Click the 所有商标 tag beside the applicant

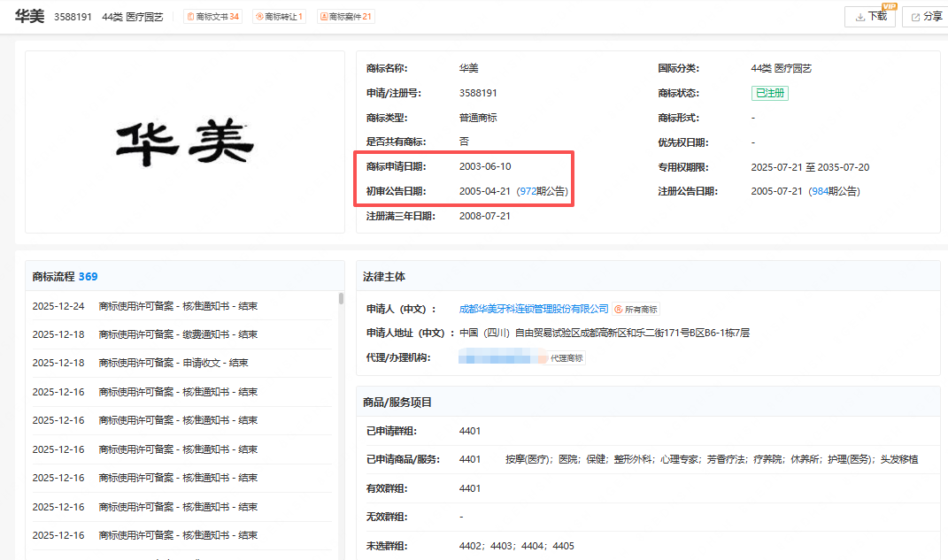(x=636, y=310)
